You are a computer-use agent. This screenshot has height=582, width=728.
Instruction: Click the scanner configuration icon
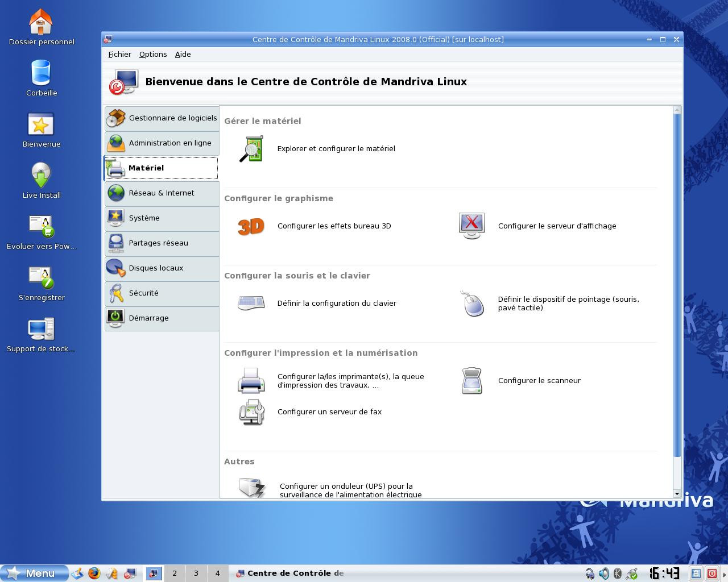click(471, 380)
